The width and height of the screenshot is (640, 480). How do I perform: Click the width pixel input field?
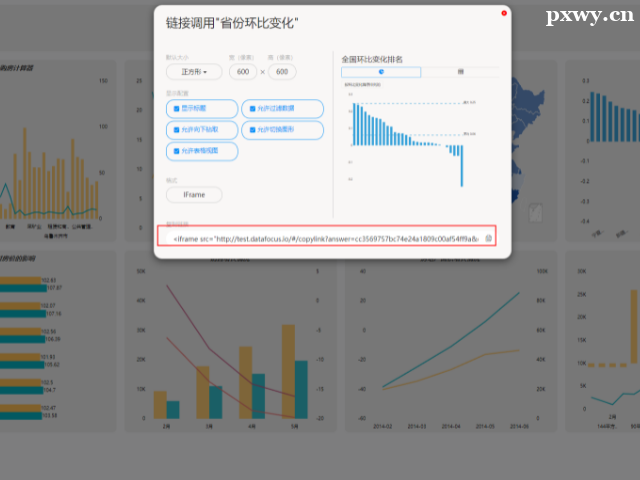(x=243, y=72)
